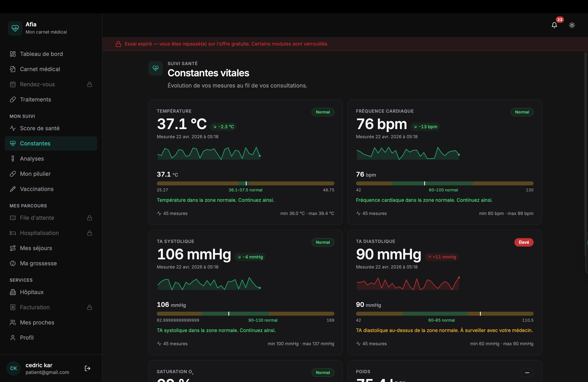Click the Élevé badge on TA diastolique

524,242
